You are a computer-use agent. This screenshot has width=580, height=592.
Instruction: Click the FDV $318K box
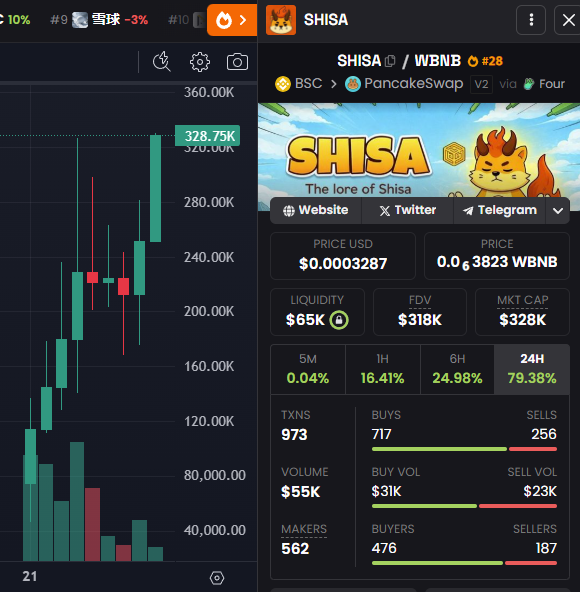point(420,312)
